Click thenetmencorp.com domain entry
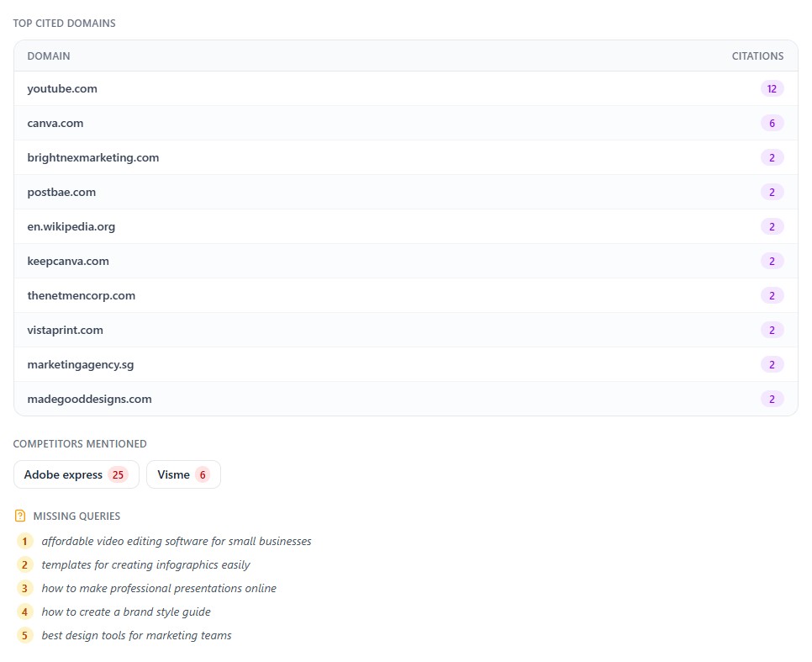812x662 pixels. pyautogui.click(x=82, y=295)
